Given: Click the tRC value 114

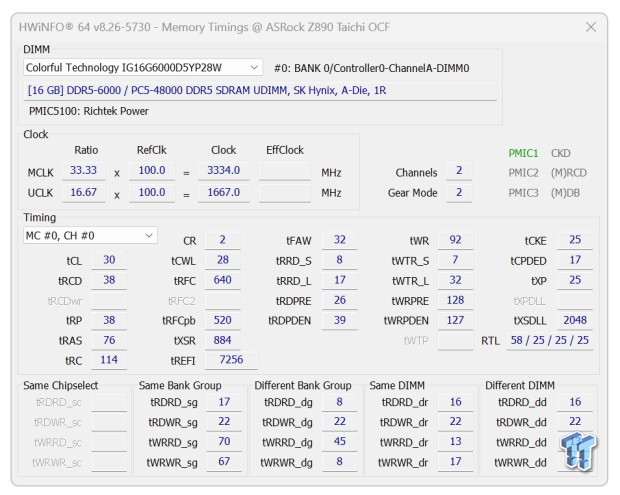Looking at the screenshot, I should 109,360.
